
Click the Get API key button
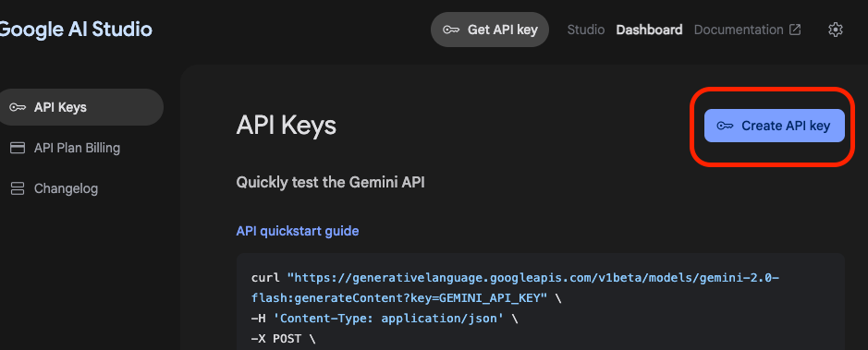[490, 30]
